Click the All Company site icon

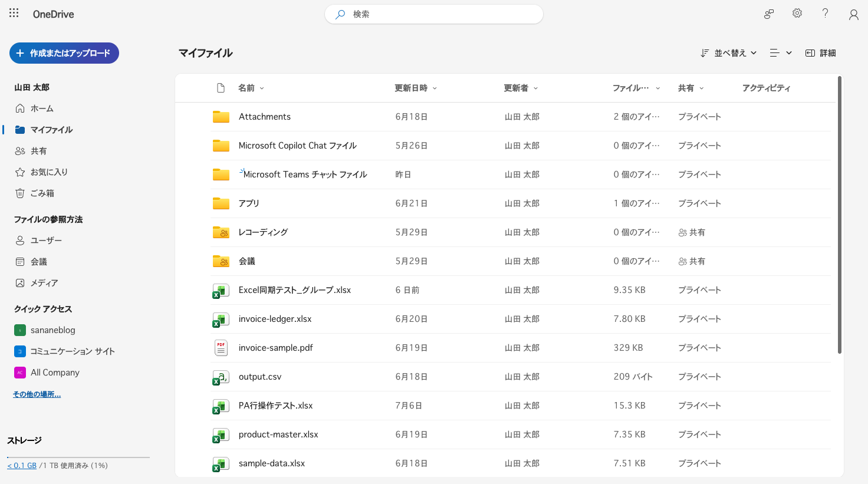[x=20, y=373]
